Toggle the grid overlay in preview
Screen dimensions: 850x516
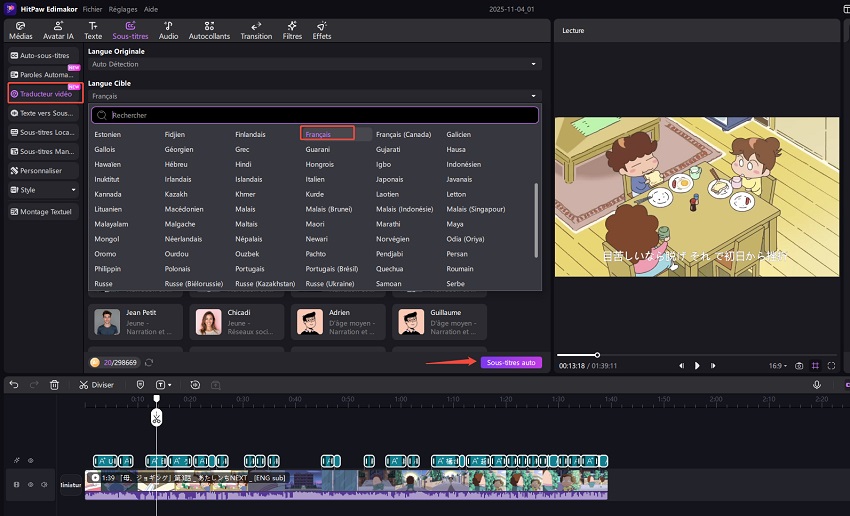coord(816,366)
